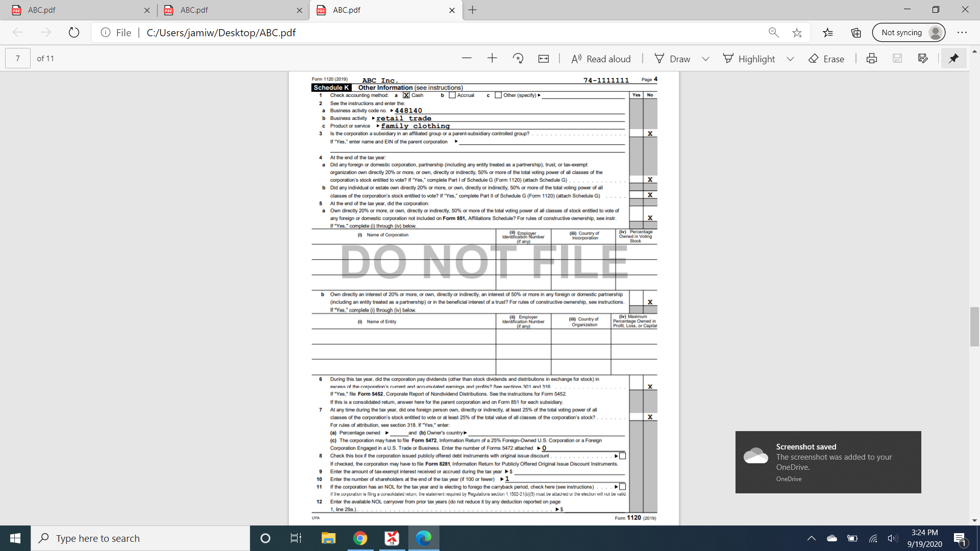Open the Edge settings menu

point(963,32)
